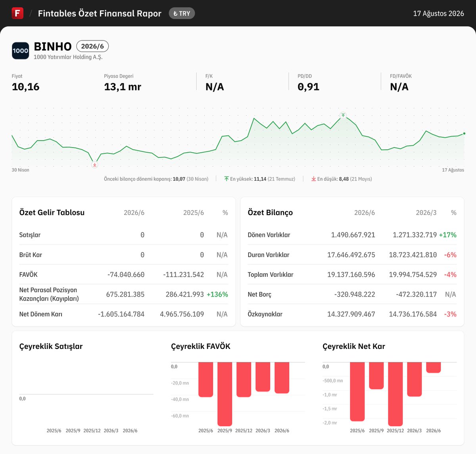The width and height of the screenshot is (476, 454).
Task: Click the Brüt Kar row label
Action: 31,255
